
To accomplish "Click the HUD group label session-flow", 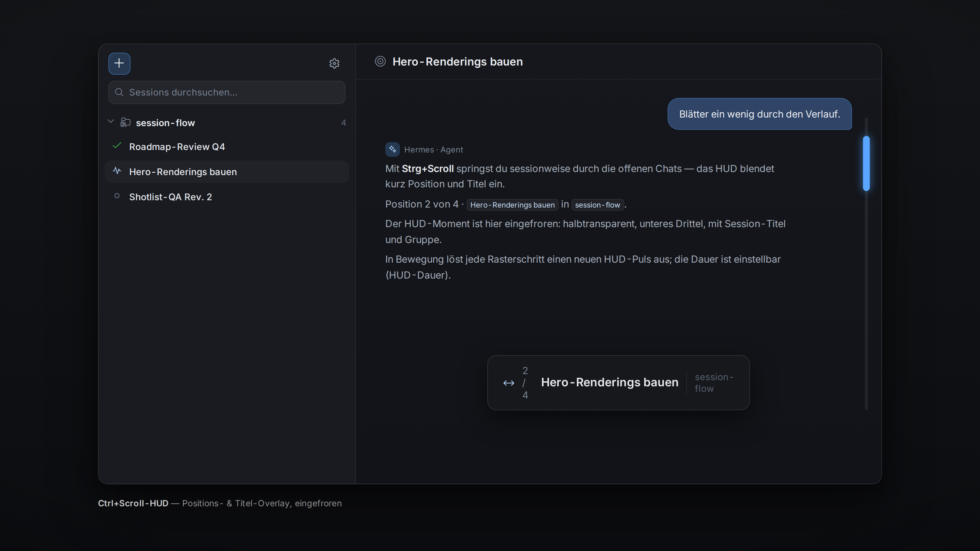I will coord(714,383).
